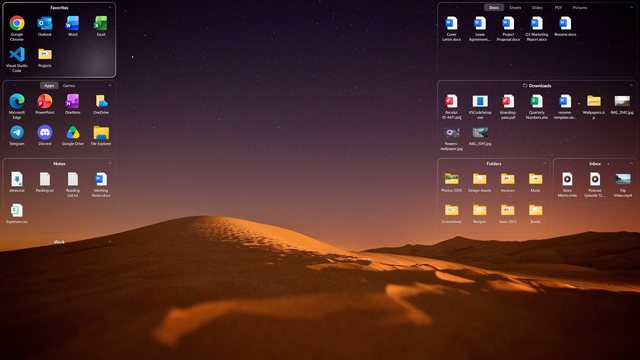
Task: Open the Screenshots folder
Action: [x=451, y=211]
